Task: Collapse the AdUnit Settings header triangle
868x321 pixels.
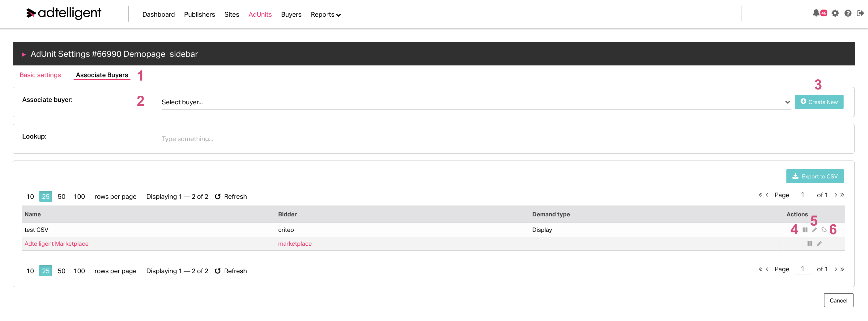Action: pos(24,54)
